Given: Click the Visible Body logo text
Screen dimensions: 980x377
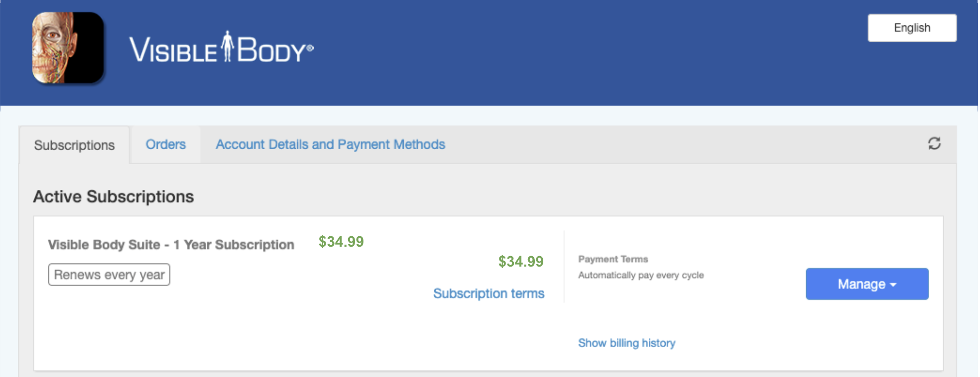Looking at the screenshot, I should [x=222, y=48].
